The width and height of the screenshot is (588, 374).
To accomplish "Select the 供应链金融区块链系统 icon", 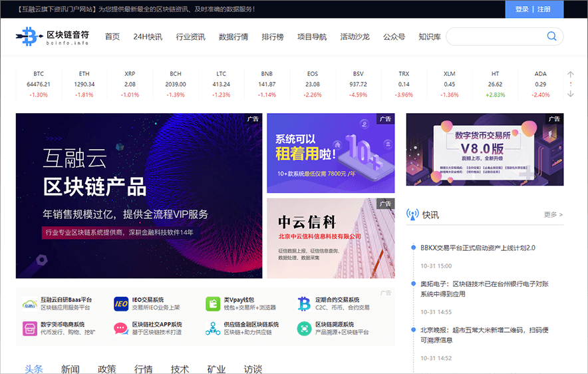I will [x=213, y=328].
